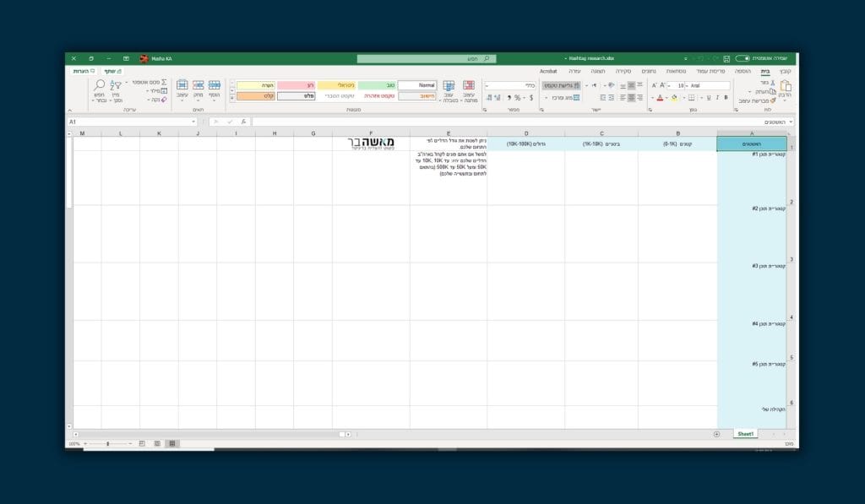
Task: Click the Insert Function fx icon
Action: (x=243, y=122)
